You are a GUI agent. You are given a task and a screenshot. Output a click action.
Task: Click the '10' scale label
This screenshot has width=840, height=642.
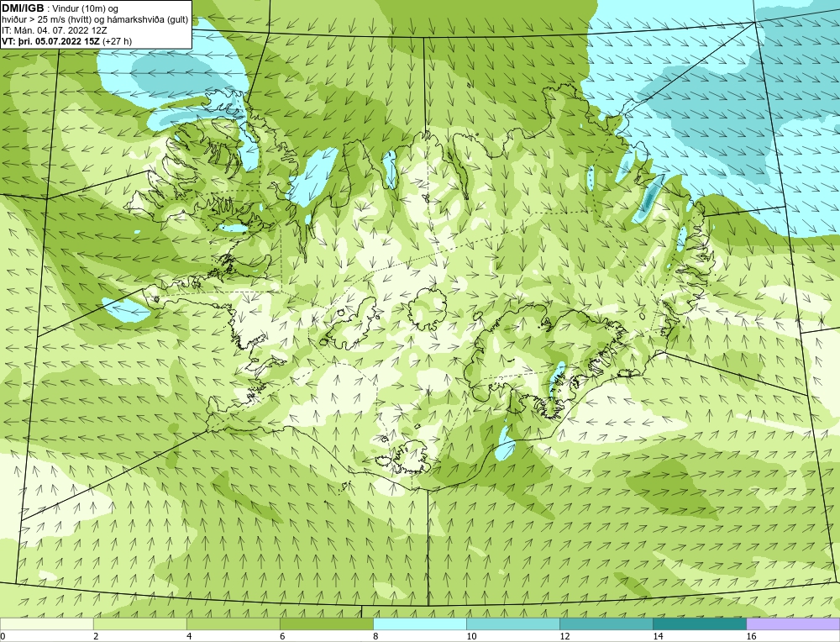(x=471, y=636)
